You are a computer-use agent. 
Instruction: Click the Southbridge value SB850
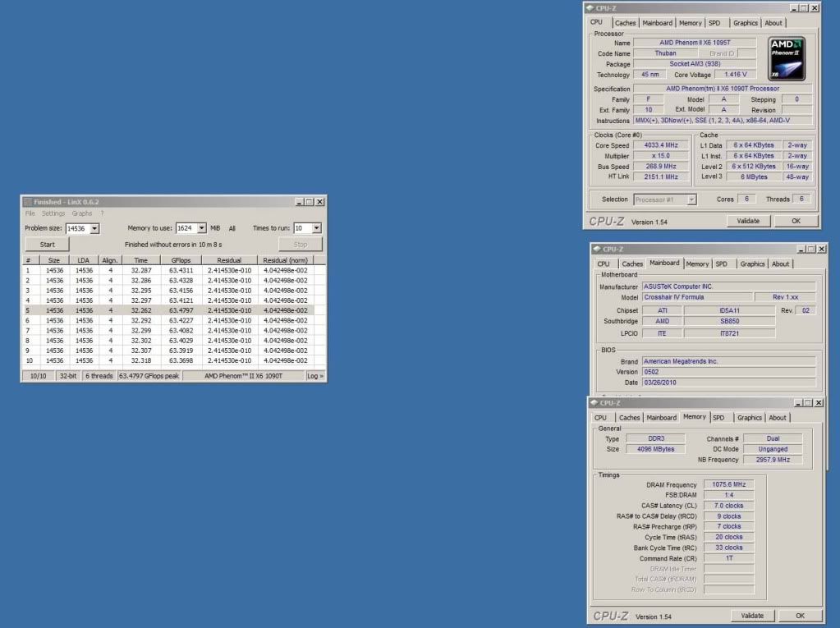tap(729, 321)
